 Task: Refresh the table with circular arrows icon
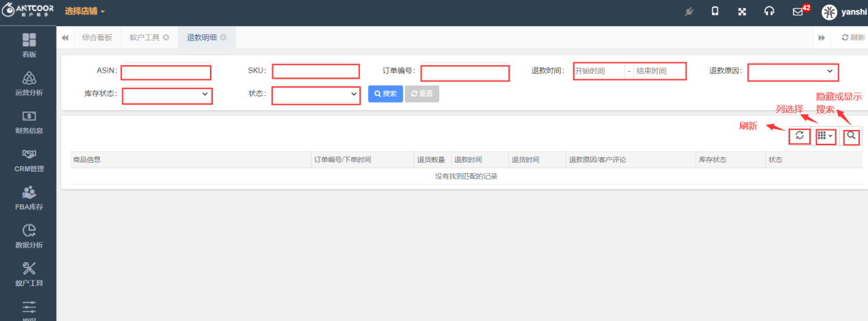click(x=800, y=136)
